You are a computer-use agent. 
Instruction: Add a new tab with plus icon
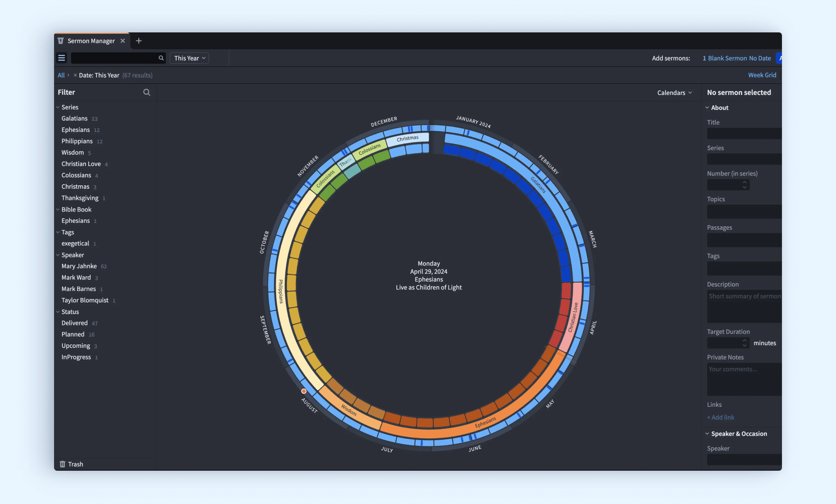[x=139, y=41]
